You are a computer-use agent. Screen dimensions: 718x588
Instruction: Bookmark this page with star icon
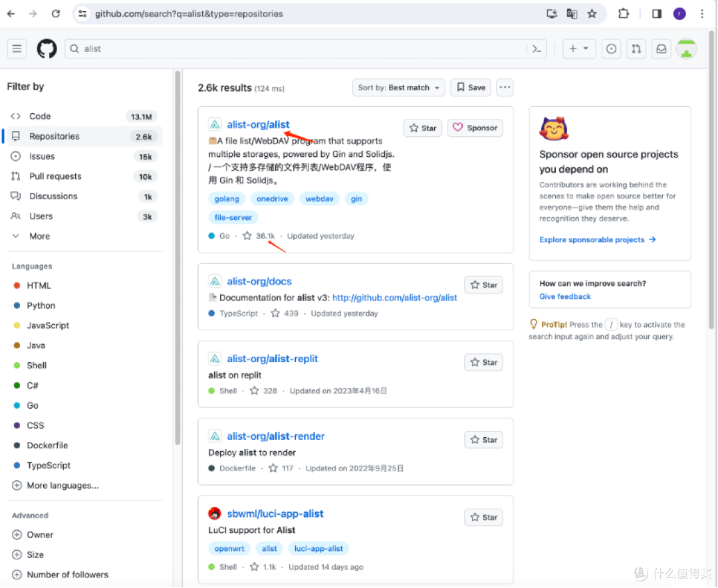tap(592, 14)
